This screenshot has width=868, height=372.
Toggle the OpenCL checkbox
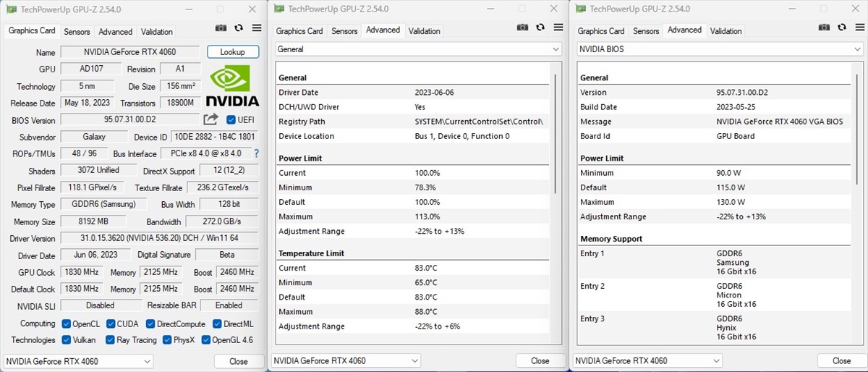[x=67, y=324]
